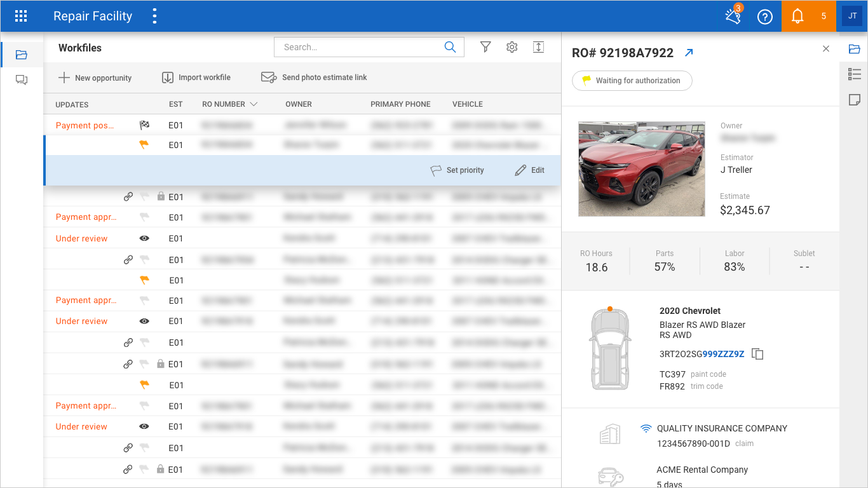Select the Workfiles folder icon in left sidebar

(x=22, y=55)
